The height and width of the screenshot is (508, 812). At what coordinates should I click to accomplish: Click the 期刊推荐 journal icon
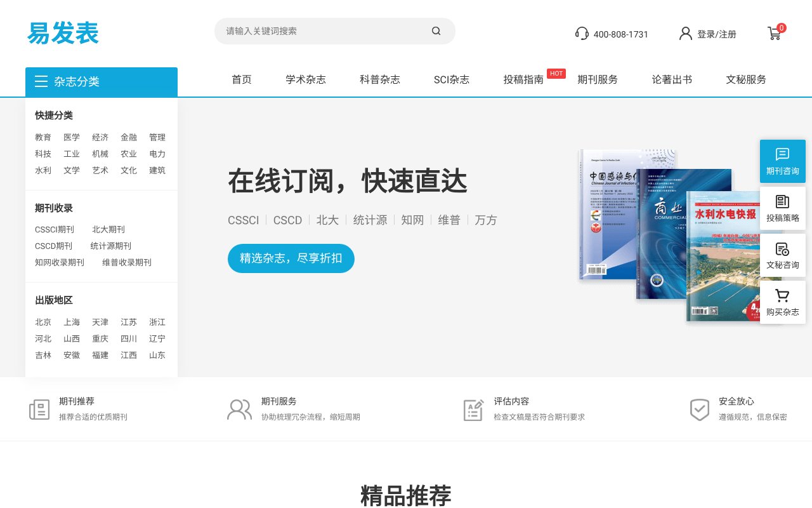39,410
